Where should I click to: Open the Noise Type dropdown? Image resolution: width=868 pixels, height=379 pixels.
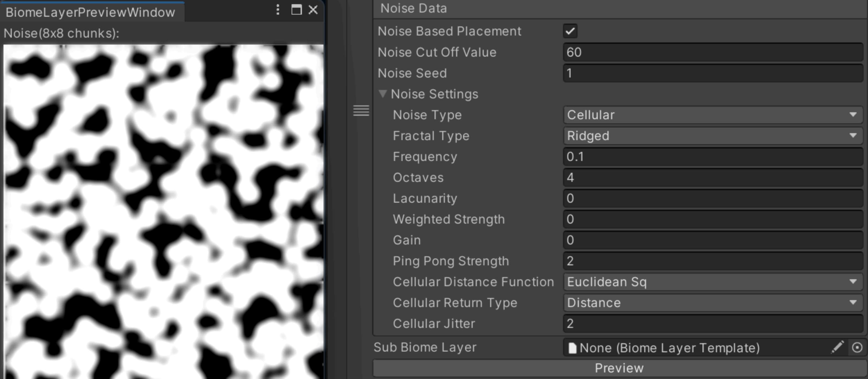712,115
